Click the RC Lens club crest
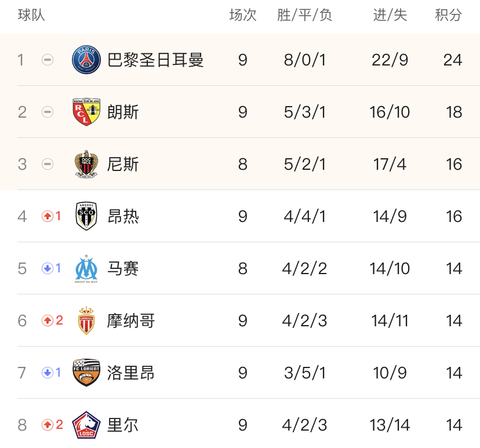480x448 pixels. point(86,112)
